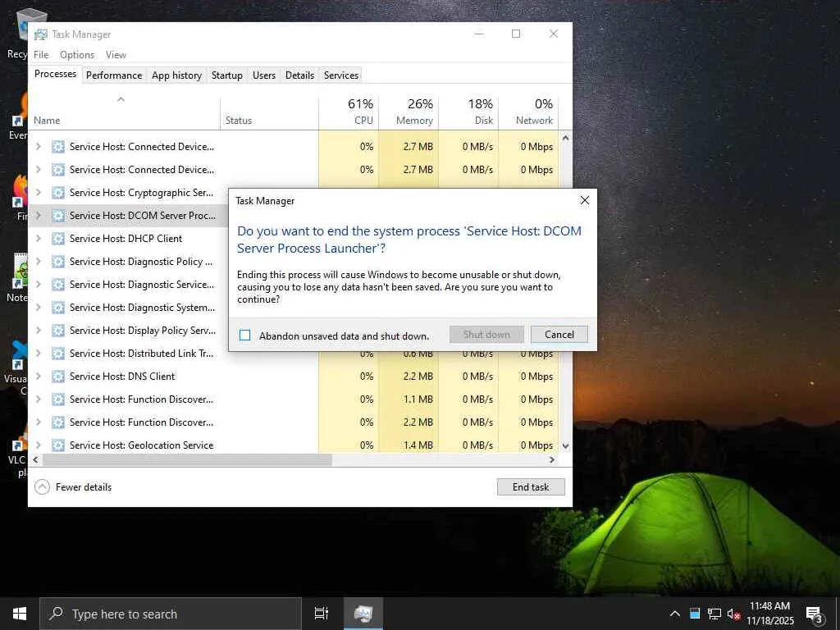Click gear icon of Distributed Link Tracking row
The width and height of the screenshot is (840, 630).
pos(58,354)
